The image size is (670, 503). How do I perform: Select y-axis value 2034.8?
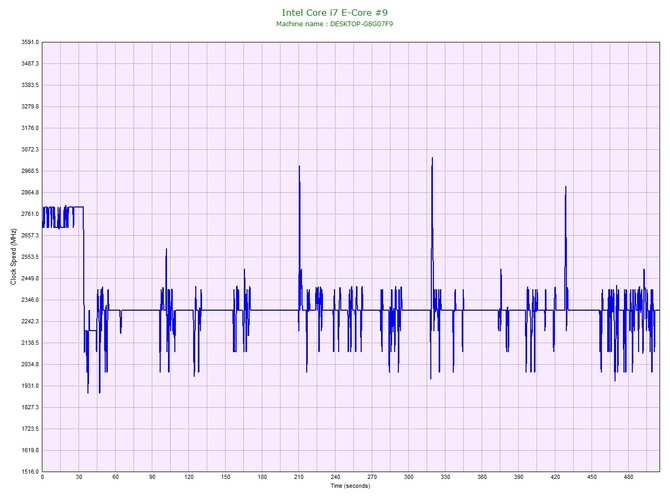[x=30, y=365]
